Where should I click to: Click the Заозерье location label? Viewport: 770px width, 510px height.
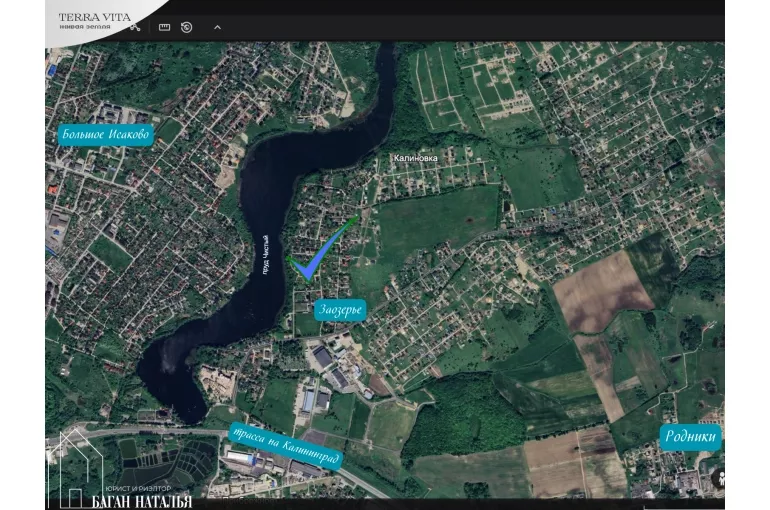[341, 310]
